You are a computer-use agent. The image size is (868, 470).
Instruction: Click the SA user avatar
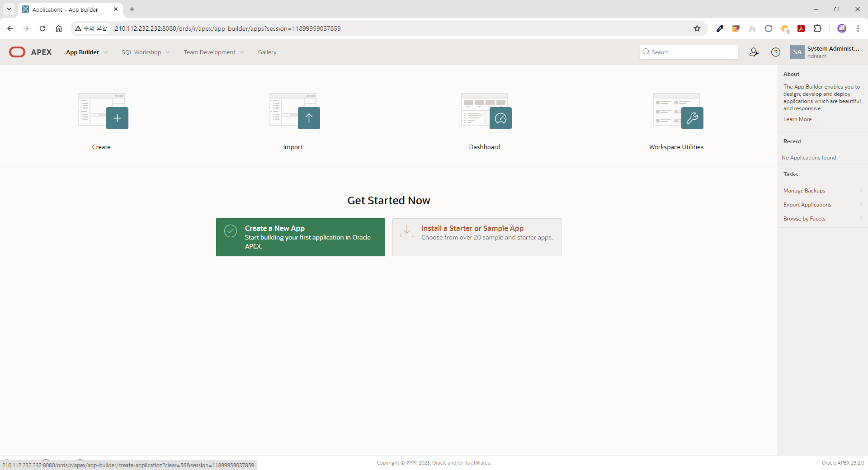(797, 52)
